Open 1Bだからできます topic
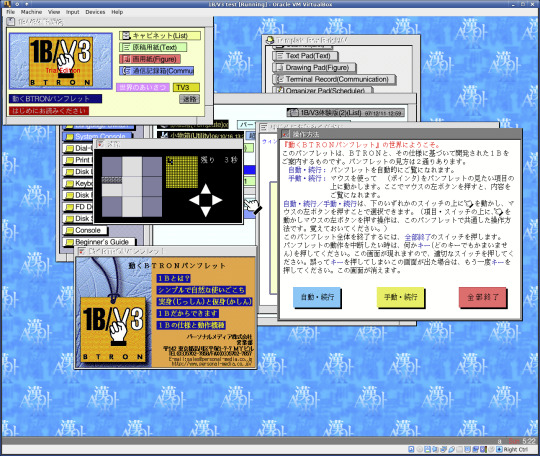 (x=188, y=313)
